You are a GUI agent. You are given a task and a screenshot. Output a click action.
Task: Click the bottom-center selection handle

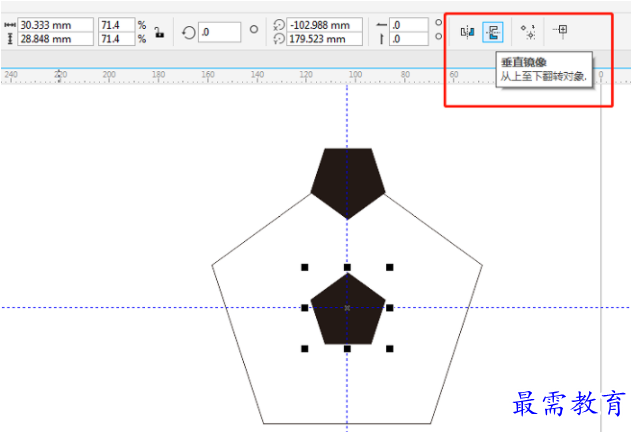[x=347, y=348]
